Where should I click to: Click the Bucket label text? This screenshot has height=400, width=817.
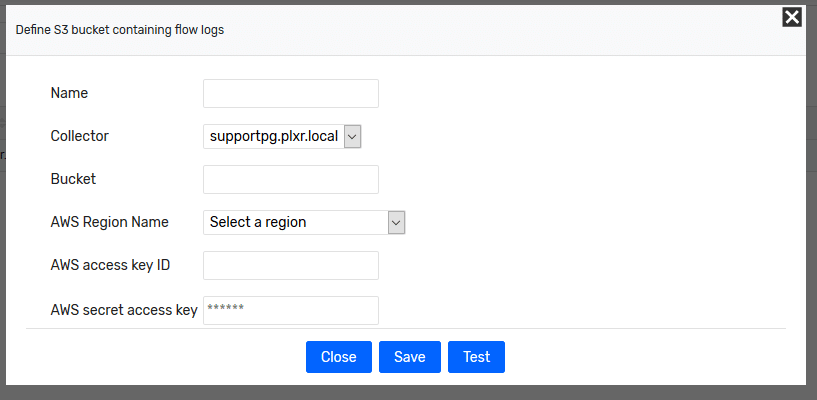[73, 179]
